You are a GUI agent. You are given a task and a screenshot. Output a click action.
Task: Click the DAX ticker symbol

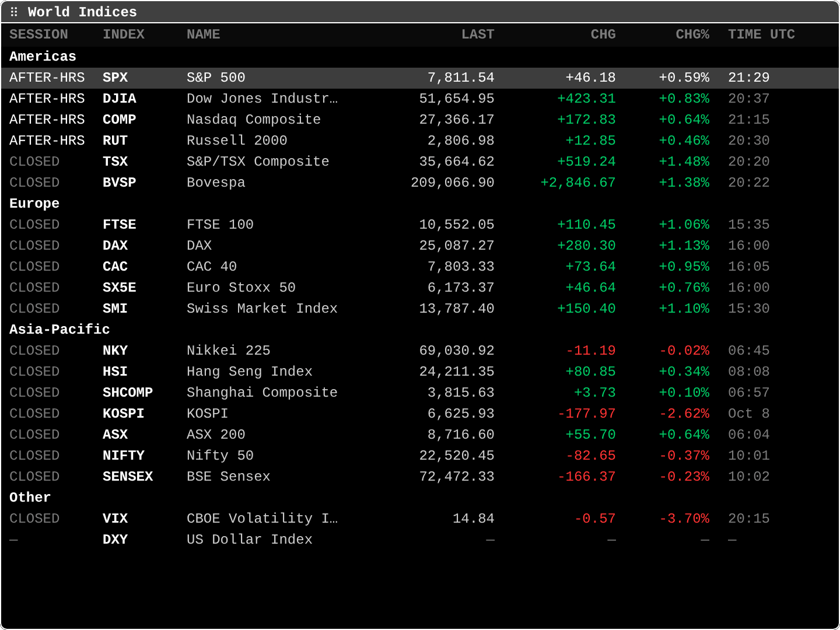[x=115, y=246]
